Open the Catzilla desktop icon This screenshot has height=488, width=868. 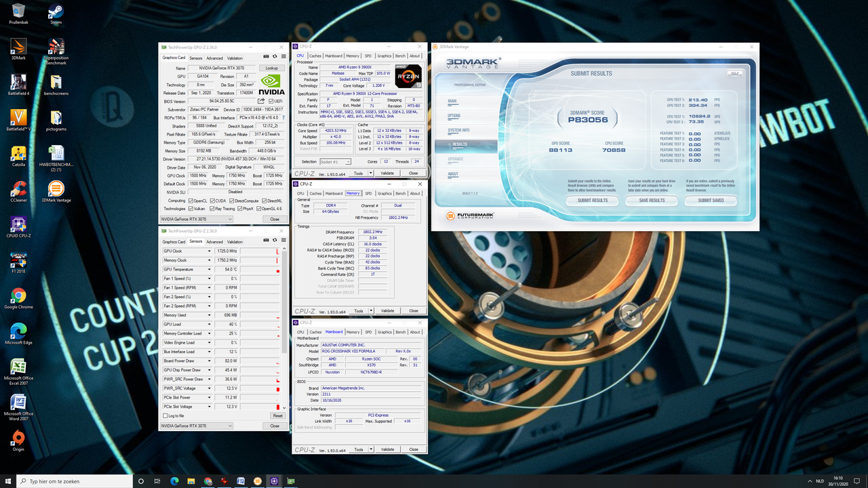point(18,155)
